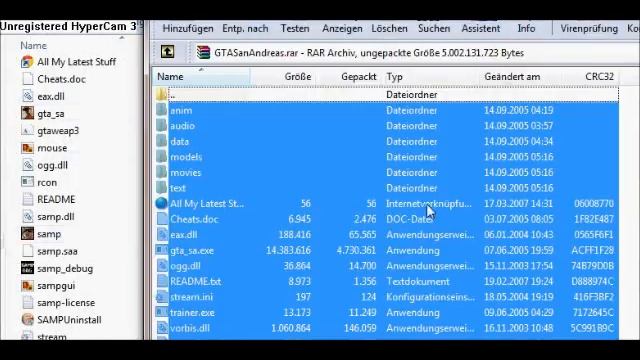The image size is (640, 360).
Task: Click the vorbis.dll file icon
Action: 162,328
